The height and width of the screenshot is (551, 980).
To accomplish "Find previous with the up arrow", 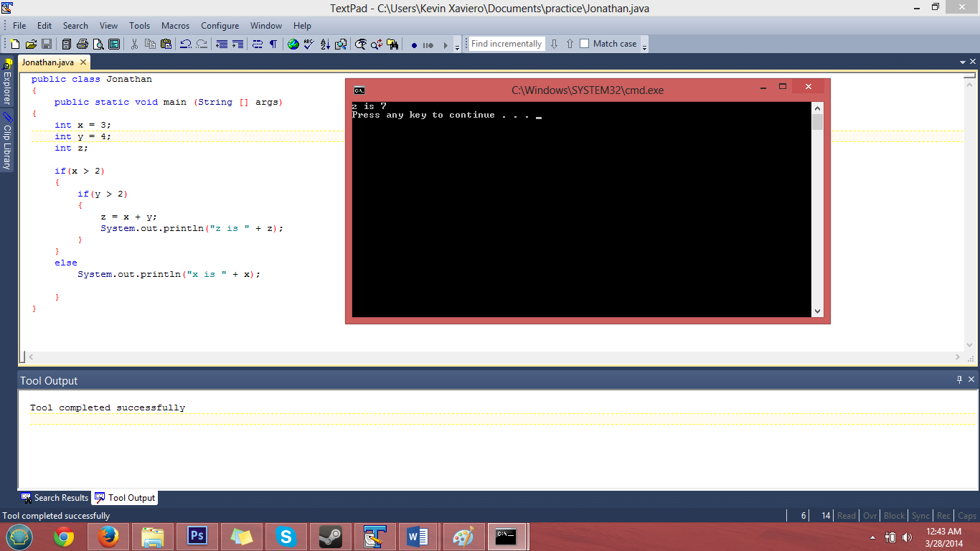I will [570, 44].
